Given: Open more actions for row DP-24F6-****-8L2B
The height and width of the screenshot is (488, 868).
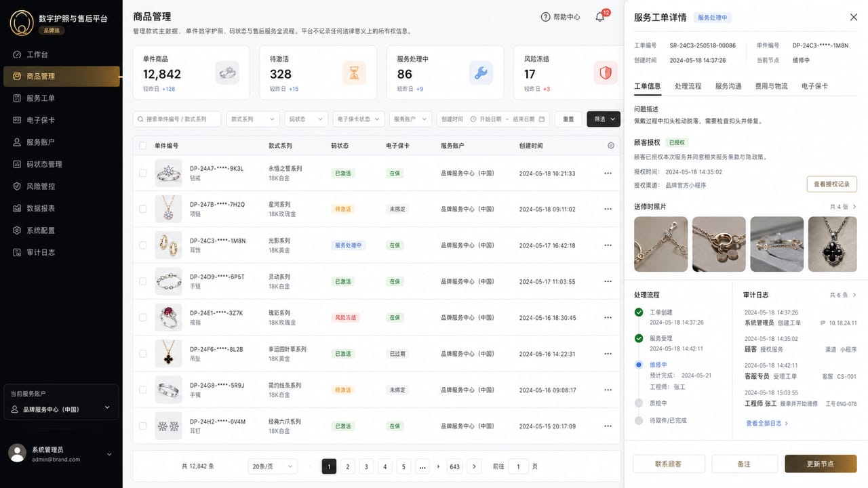Looking at the screenshot, I should [608, 354].
